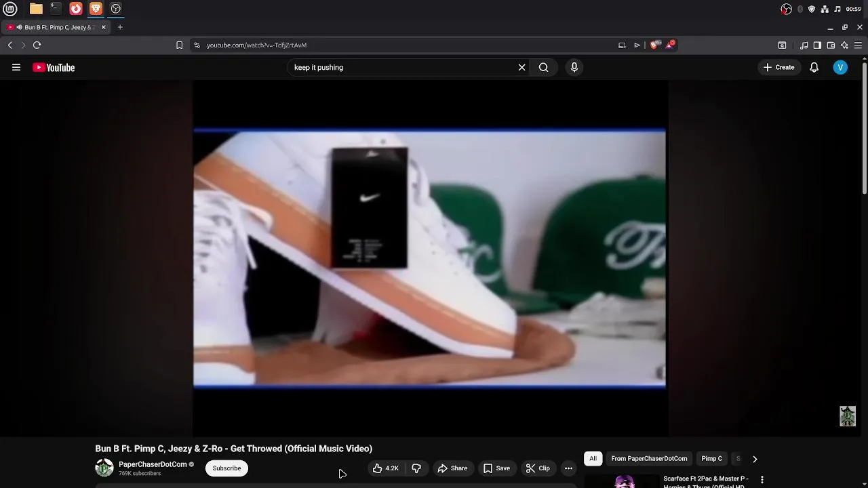Image resolution: width=868 pixels, height=488 pixels.
Task: Share this video
Action: (x=452, y=468)
